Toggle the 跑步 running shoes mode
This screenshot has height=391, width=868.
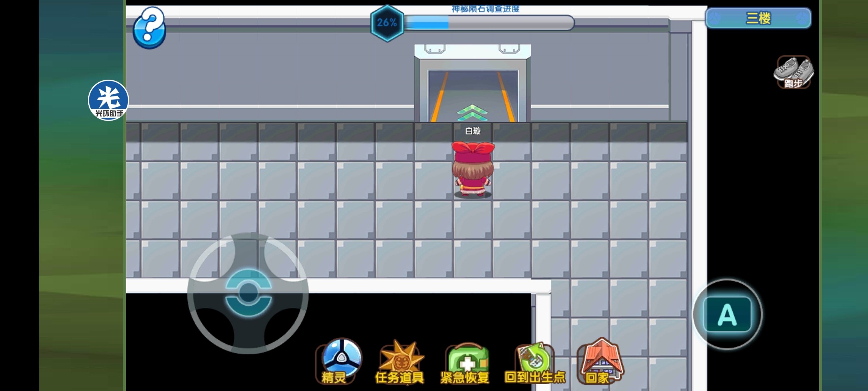[x=793, y=72]
